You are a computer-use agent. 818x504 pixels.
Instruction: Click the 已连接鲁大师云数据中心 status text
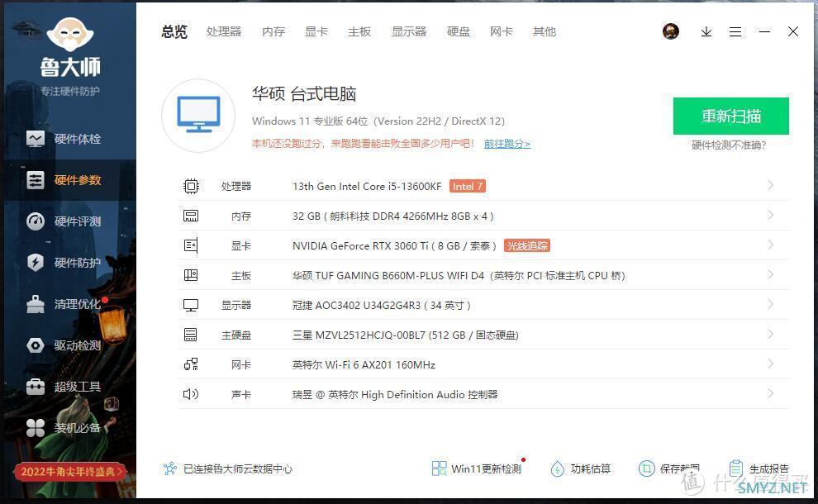tap(238, 469)
